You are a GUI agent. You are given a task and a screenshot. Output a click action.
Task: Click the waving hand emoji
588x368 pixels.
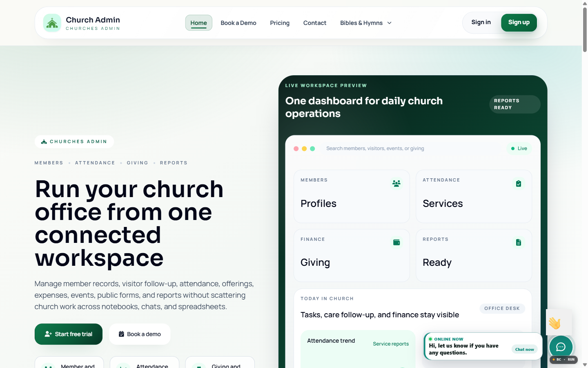point(555,323)
